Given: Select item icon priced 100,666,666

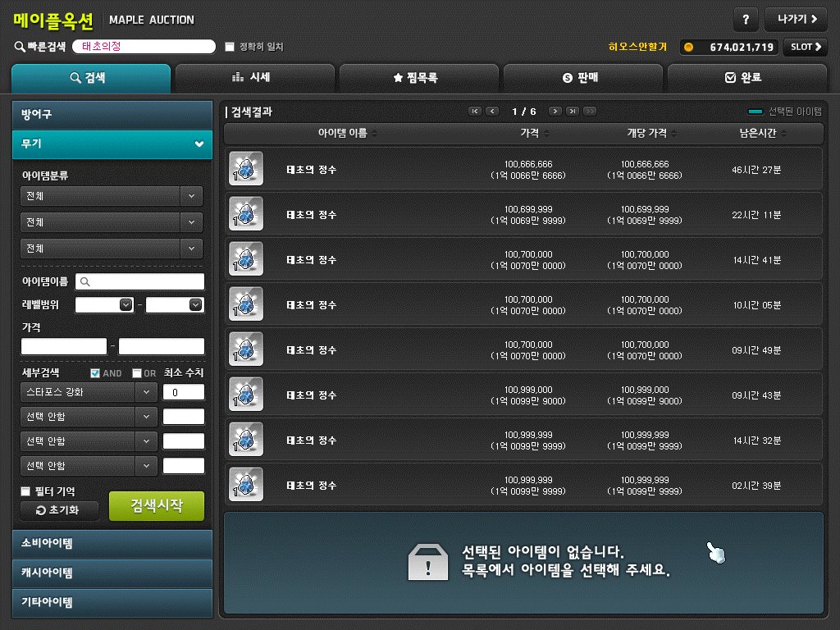Looking at the screenshot, I should click(246, 168).
